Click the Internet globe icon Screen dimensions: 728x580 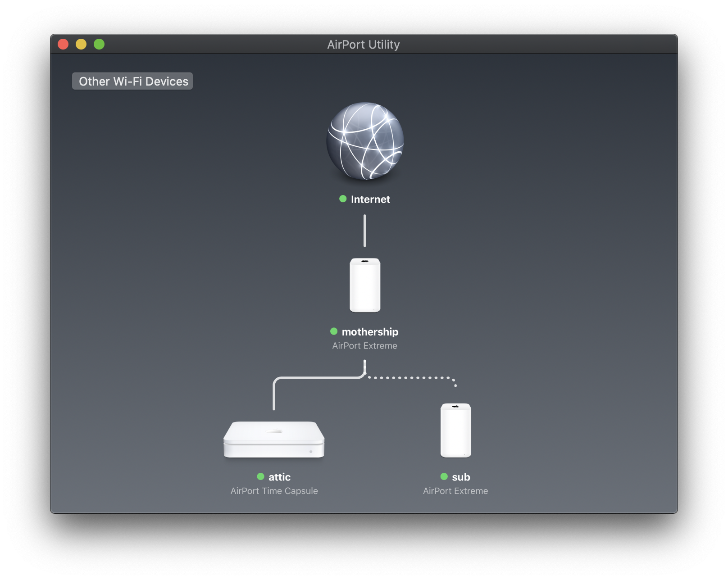(x=365, y=141)
